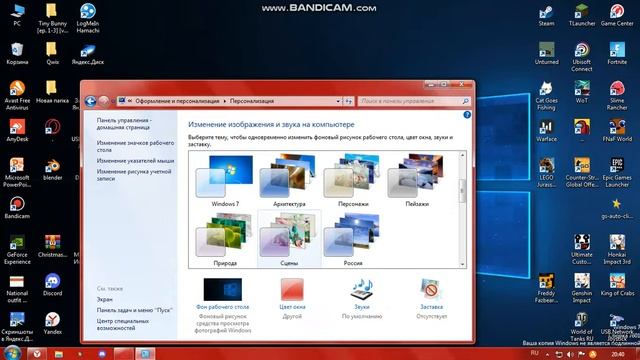Click the Back navigation arrow
The image size is (640, 360).
(x=91, y=101)
